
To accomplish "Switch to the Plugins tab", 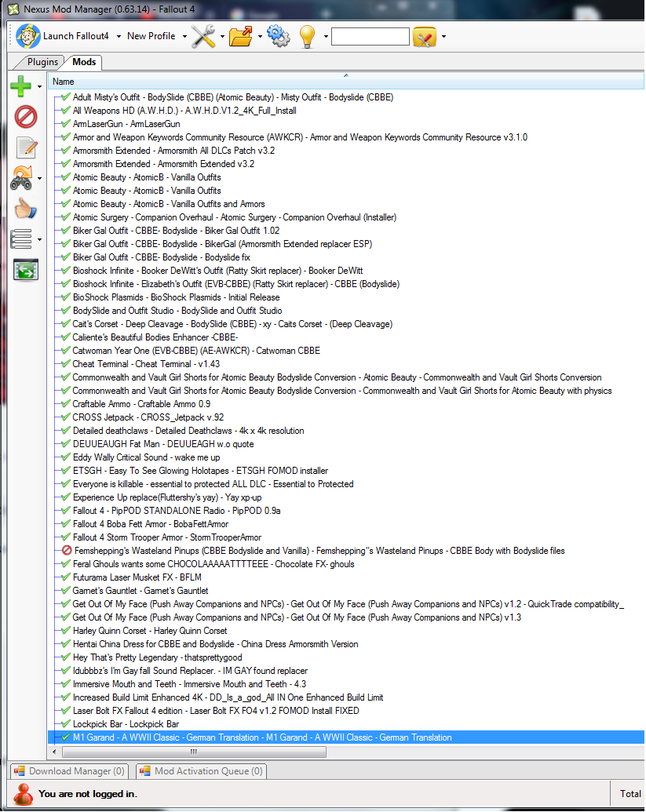I will coord(42,62).
